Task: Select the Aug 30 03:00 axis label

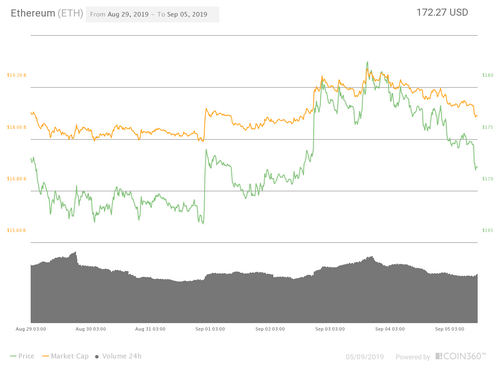Action: pyautogui.click(x=91, y=329)
